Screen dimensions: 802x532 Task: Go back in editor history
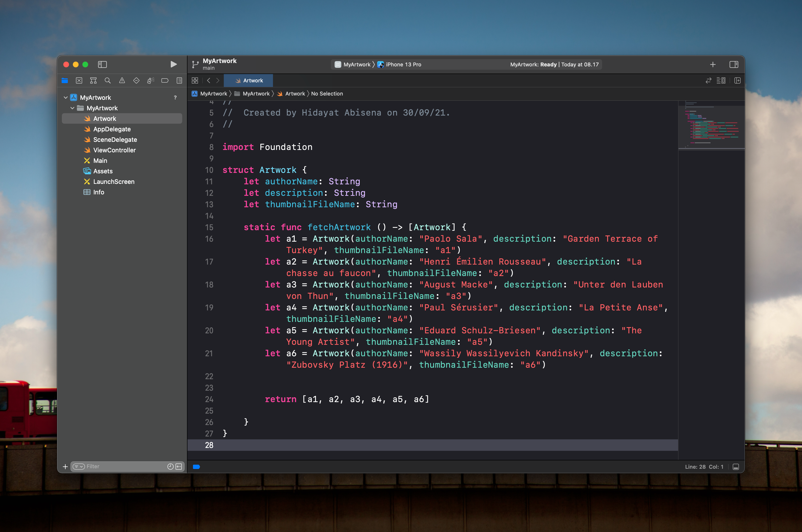tap(209, 80)
